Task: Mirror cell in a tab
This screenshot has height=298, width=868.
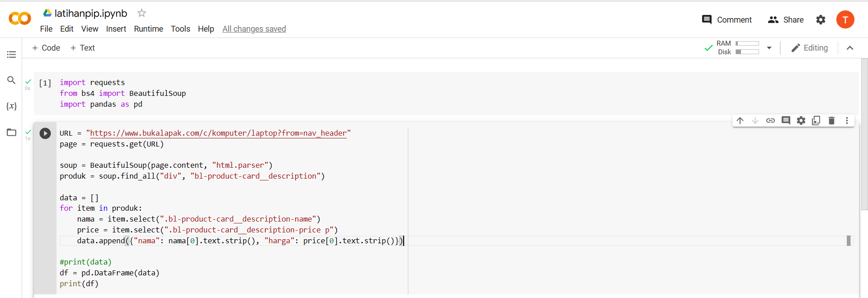Action: pyautogui.click(x=816, y=121)
